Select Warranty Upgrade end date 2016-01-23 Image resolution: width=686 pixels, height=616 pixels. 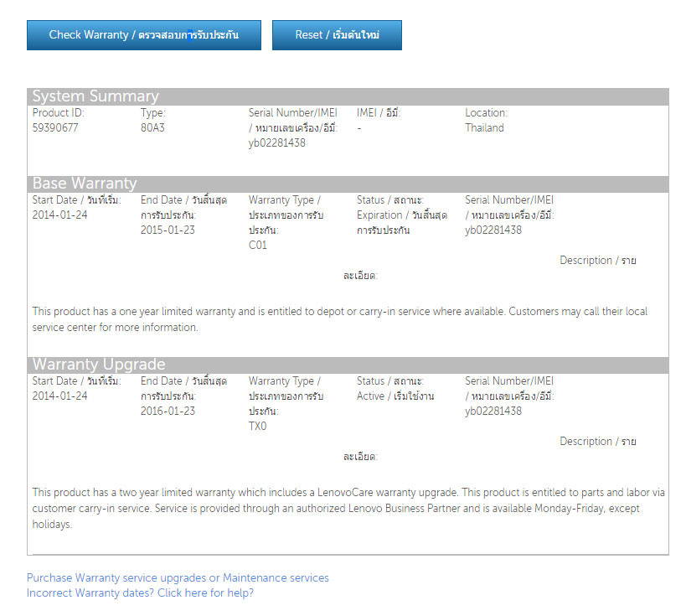point(168,412)
